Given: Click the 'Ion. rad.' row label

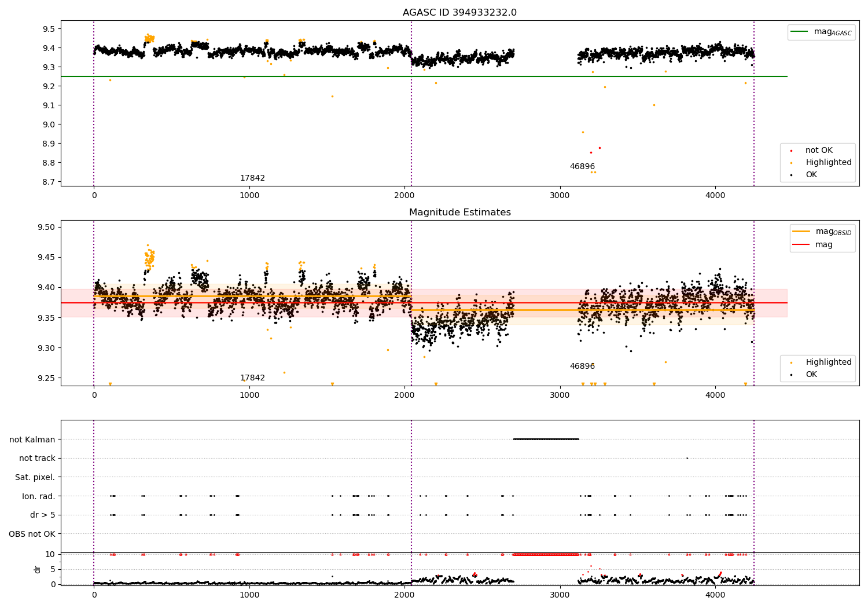Looking at the screenshot, I should (x=39, y=496).
